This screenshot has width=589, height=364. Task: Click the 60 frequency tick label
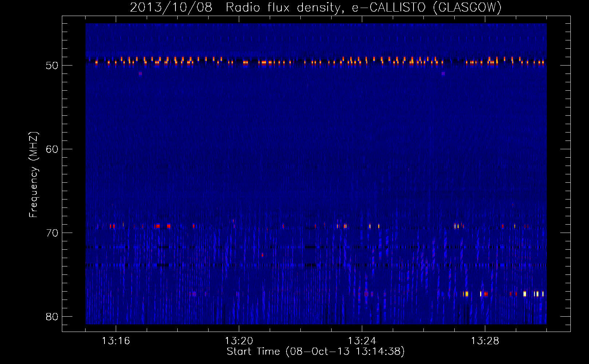click(52, 149)
